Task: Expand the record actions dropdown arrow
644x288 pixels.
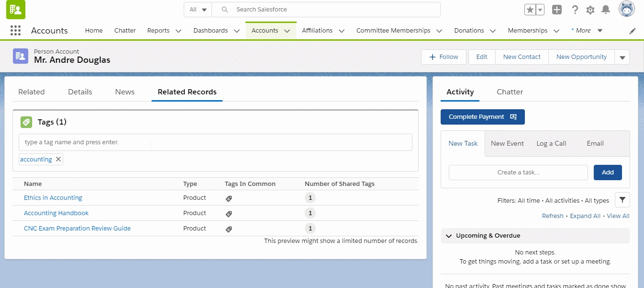Action: tap(622, 57)
